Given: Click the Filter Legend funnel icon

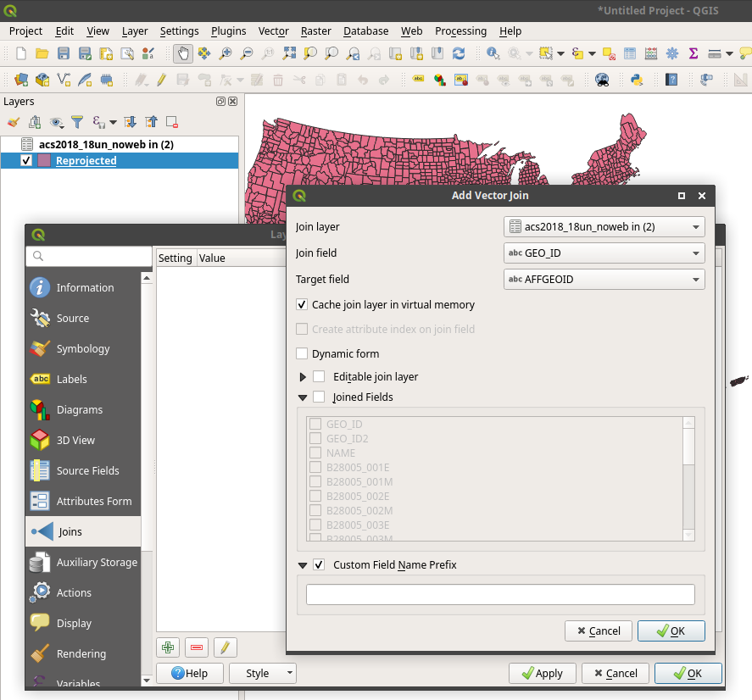Looking at the screenshot, I should click(78, 122).
